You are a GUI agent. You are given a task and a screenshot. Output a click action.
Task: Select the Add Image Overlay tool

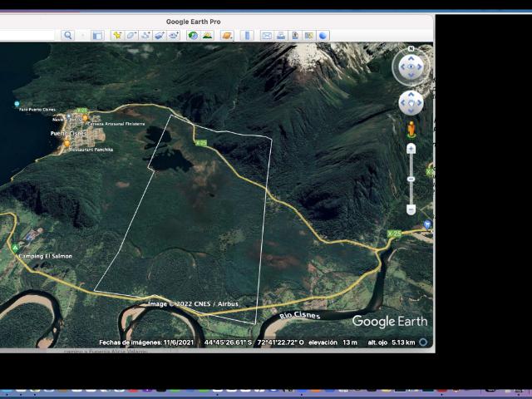pyautogui.click(x=160, y=35)
